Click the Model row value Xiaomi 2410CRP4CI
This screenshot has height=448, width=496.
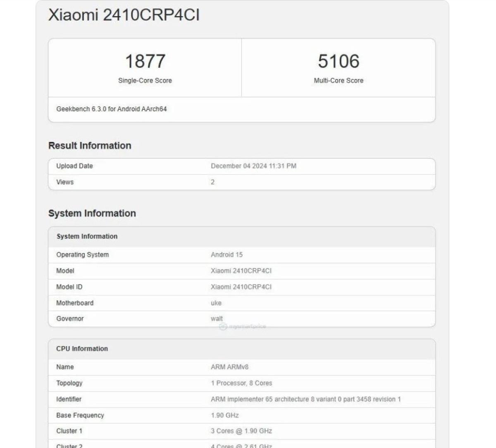(x=241, y=271)
